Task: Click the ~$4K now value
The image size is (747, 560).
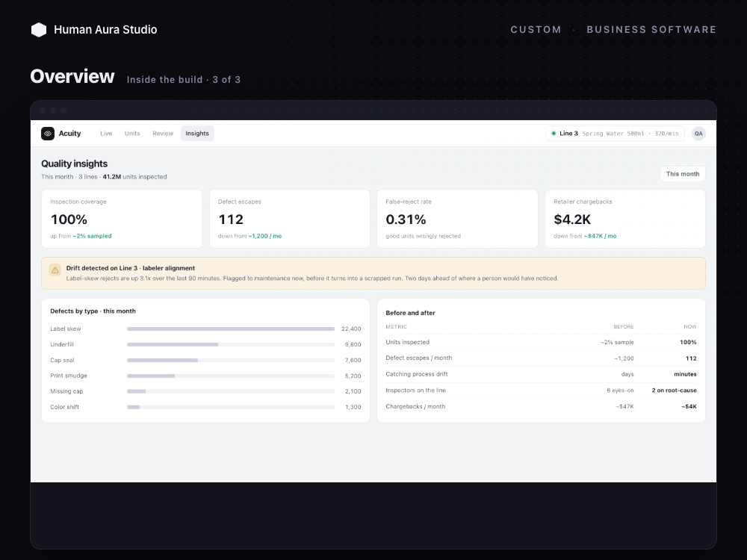Action: click(689, 407)
